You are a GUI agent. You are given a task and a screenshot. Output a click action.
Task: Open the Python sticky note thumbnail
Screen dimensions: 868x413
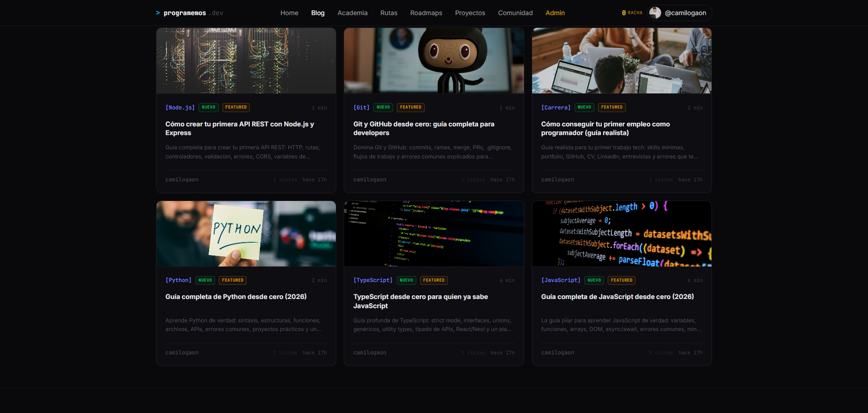246,234
